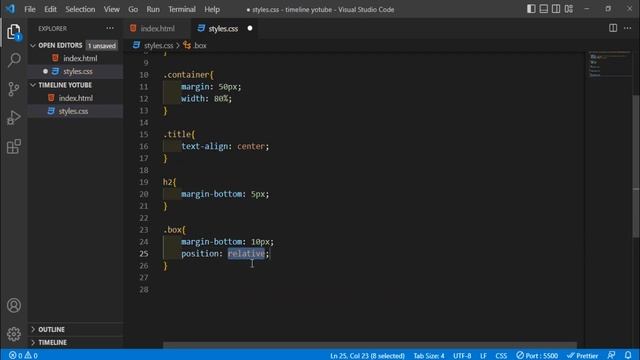Click Live Server Port : 5500

(537, 356)
